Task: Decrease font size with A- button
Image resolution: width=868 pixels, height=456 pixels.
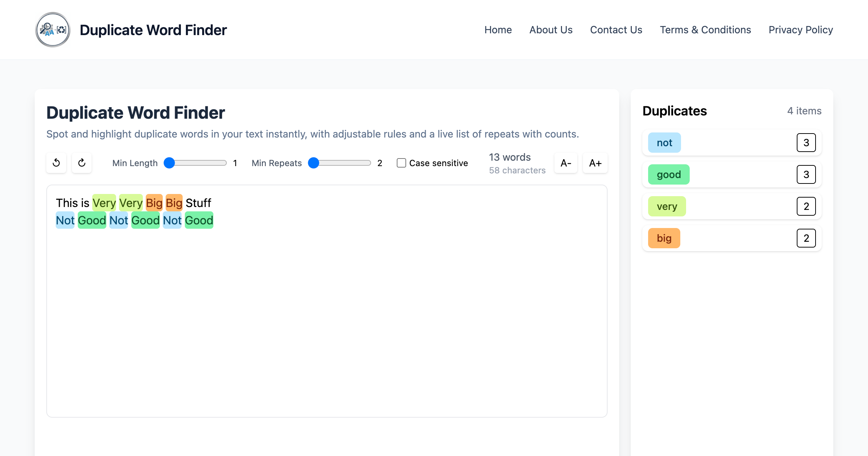Action: (566, 163)
